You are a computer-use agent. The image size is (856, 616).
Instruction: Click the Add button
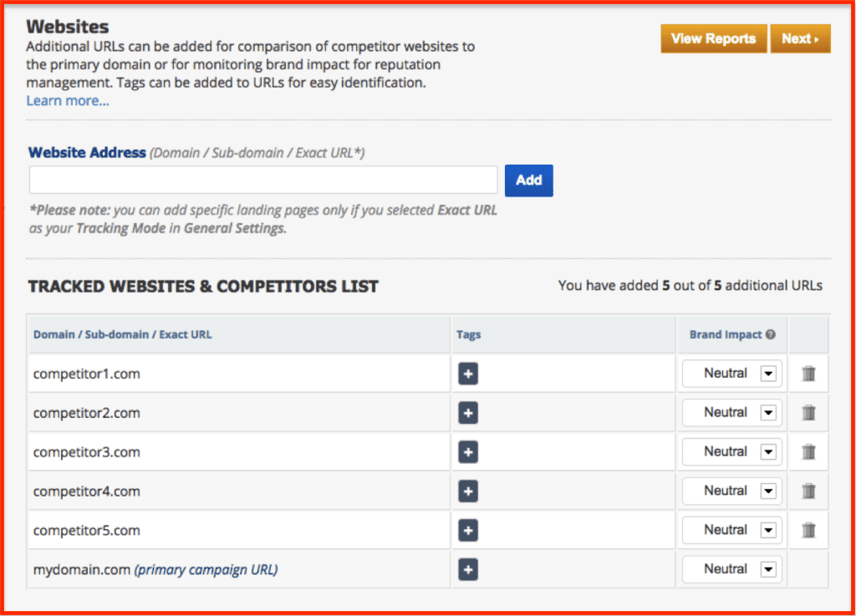(x=528, y=180)
